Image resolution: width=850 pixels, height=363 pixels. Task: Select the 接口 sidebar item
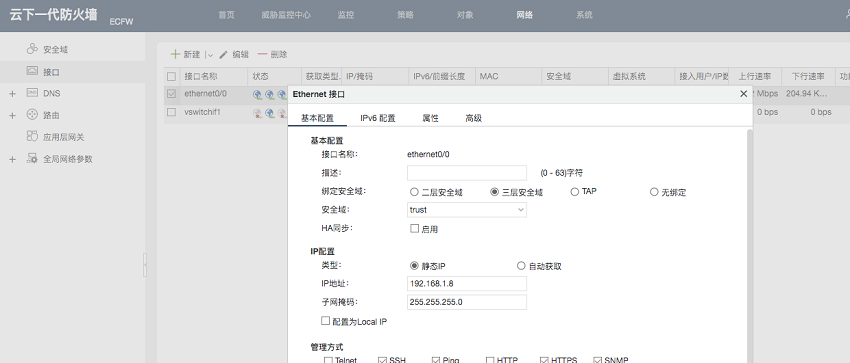(73, 72)
